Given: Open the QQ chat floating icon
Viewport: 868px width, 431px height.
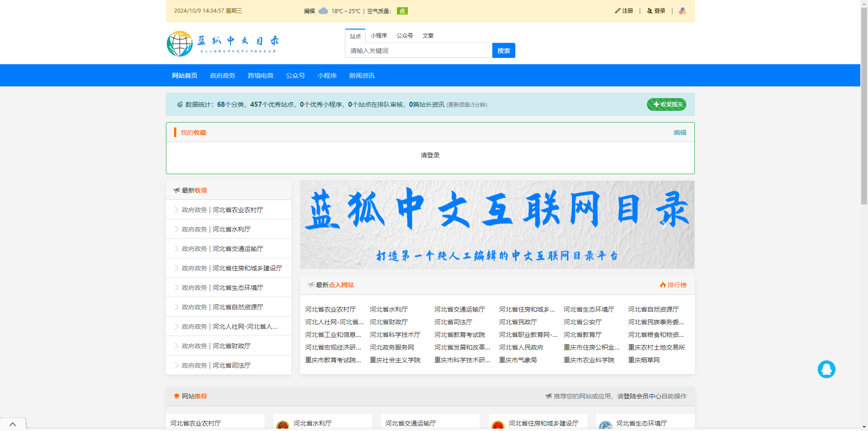Looking at the screenshot, I should (826, 369).
